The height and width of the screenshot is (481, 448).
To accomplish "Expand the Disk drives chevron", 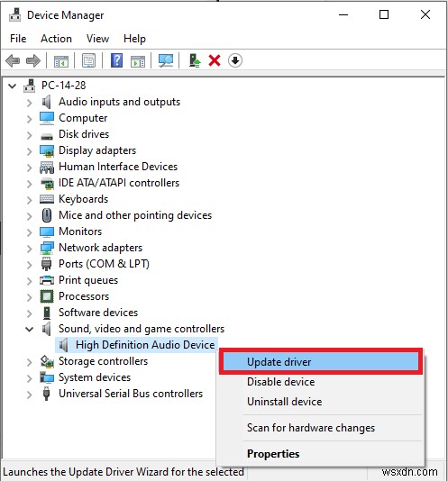I will click(30, 135).
